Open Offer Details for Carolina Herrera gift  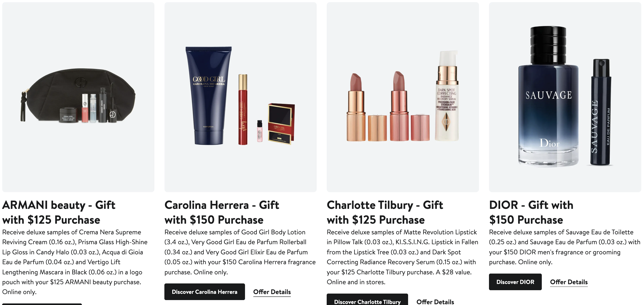tap(272, 292)
